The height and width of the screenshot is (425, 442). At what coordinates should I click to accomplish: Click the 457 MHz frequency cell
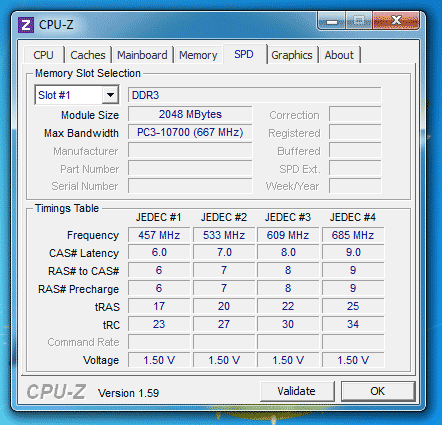click(159, 235)
